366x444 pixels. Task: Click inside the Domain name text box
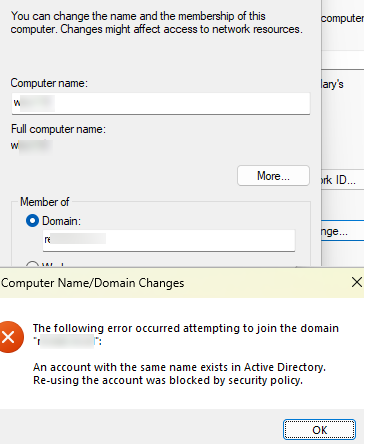point(169,240)
